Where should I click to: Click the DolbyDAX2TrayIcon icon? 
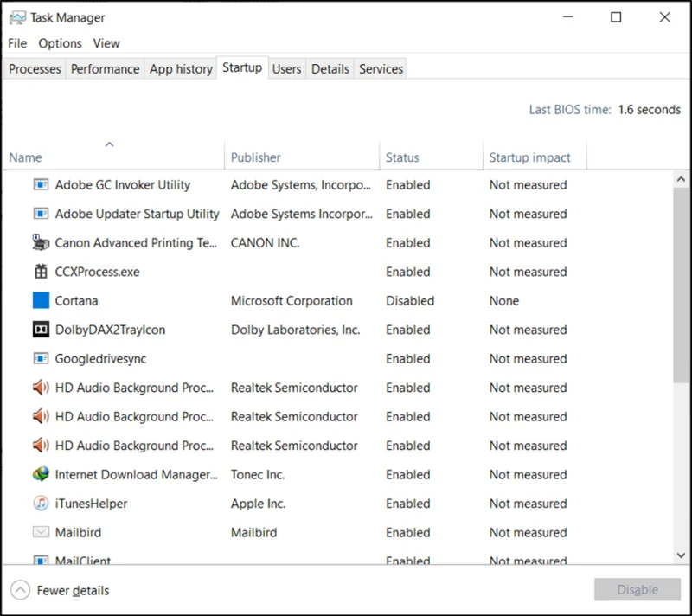[41, 330]
